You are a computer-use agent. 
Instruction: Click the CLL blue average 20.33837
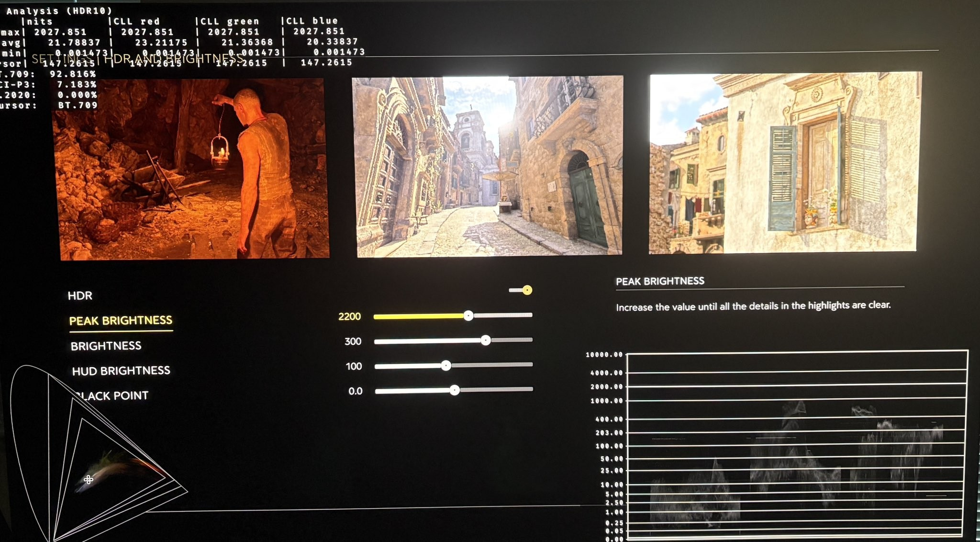(x=332, y=42)
